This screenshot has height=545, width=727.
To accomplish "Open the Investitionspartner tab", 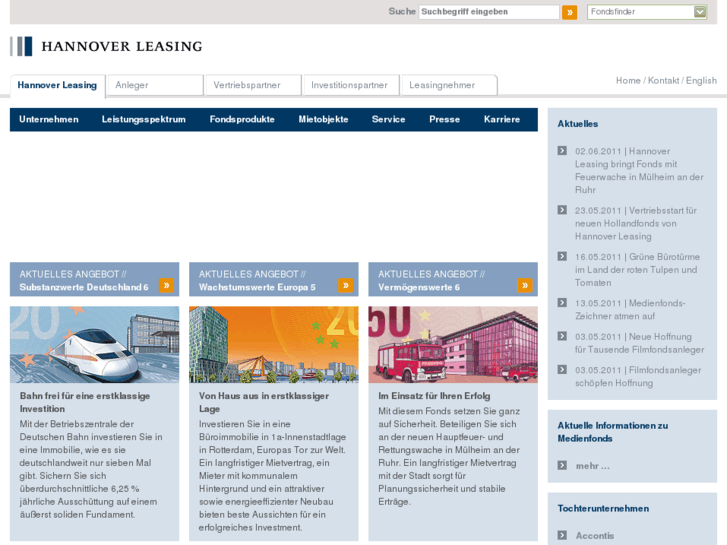I will coord(351,85).
